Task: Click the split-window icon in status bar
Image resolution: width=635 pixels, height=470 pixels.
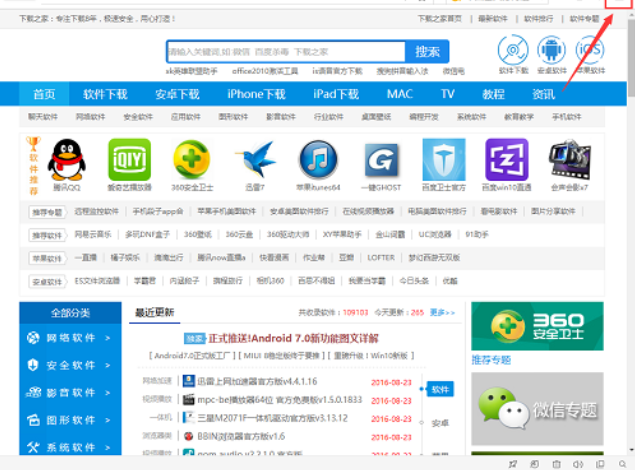Action: tap(600, 464)
